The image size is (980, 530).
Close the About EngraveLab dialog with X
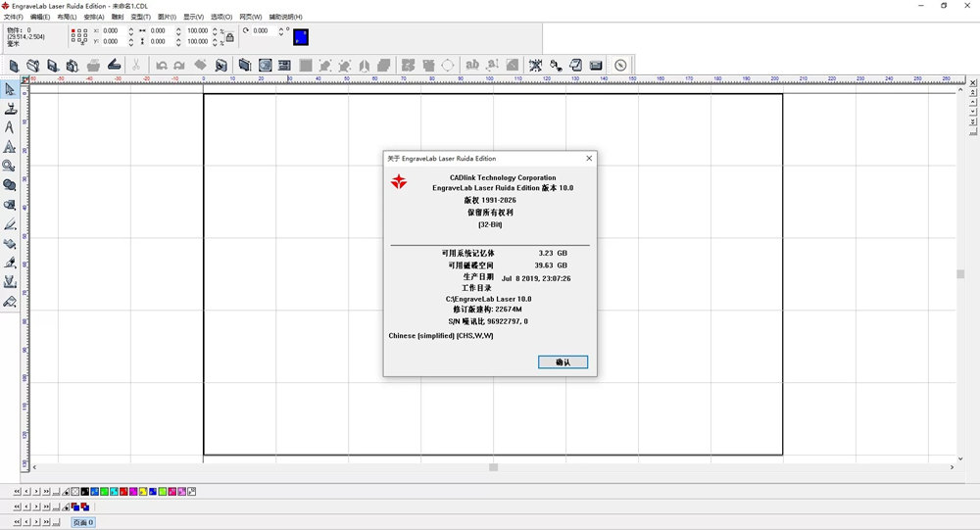pyautogui.click(x=589, y=158)
